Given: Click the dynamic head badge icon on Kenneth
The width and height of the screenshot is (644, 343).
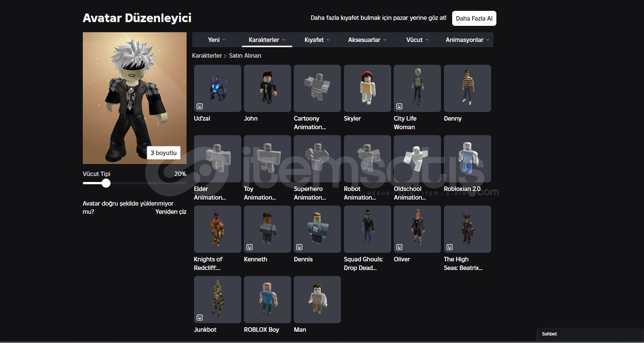Looking at the screenshot, I should 250,247.
